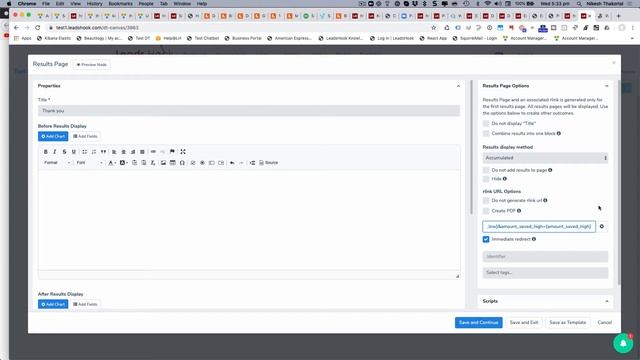Apply Strikethrough formatting in the editor
The width and height of the screenshot is (640, 360).
coord(64,152)
